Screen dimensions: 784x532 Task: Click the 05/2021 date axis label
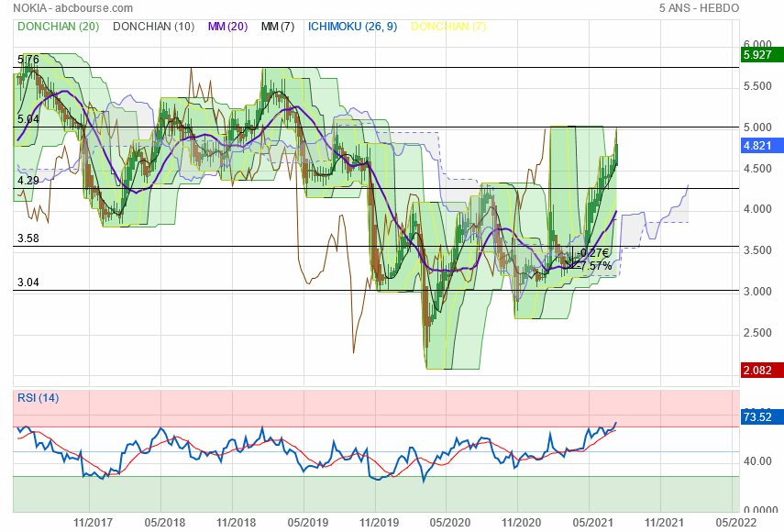click(x=593, y=523)
